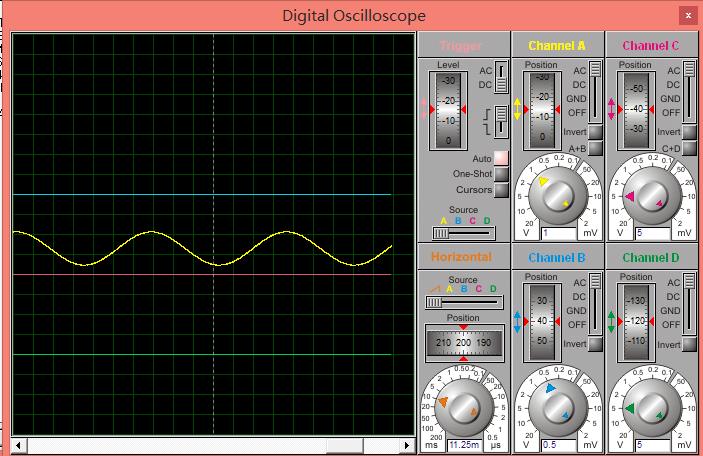Click the Trigger level pink arrow icon
The height and width of the screenshot is (456, 703).
pos(424,109)
